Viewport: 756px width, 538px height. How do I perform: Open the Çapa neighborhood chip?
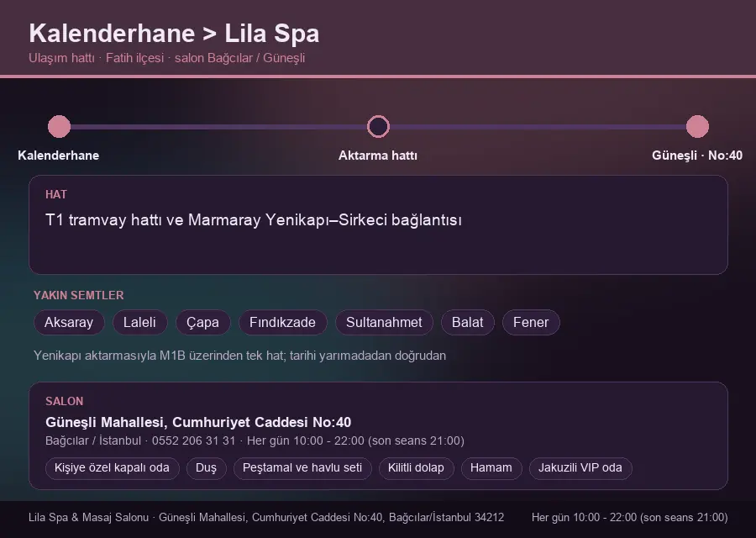pyautogui.click(x=203, y=322)
